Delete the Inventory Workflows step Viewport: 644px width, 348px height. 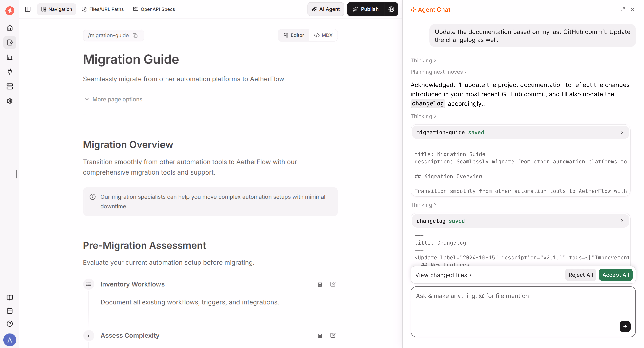click(320, 284)
